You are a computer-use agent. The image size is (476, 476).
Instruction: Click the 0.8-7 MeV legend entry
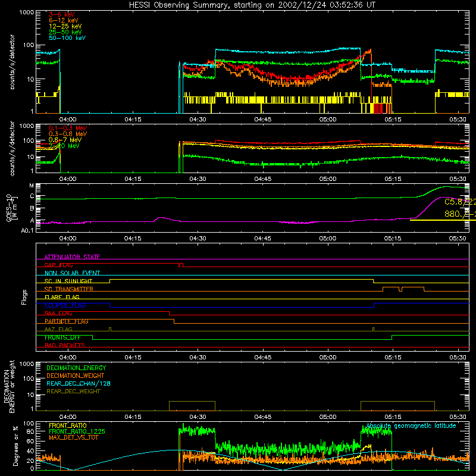click(65, 140)
